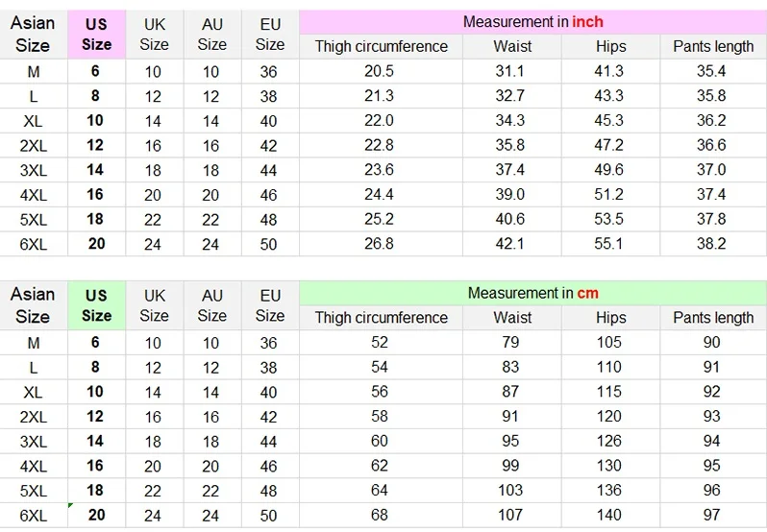The image size is (767, 532).
Task: Click hips value 105 in cm table
Action: pyautogui.click(x=609, y=343)
